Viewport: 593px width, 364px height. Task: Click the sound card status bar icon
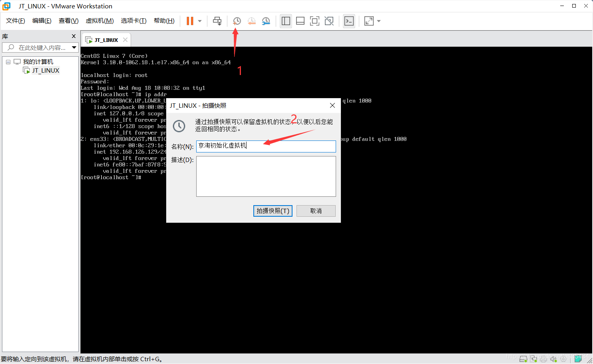pos(553,359)
